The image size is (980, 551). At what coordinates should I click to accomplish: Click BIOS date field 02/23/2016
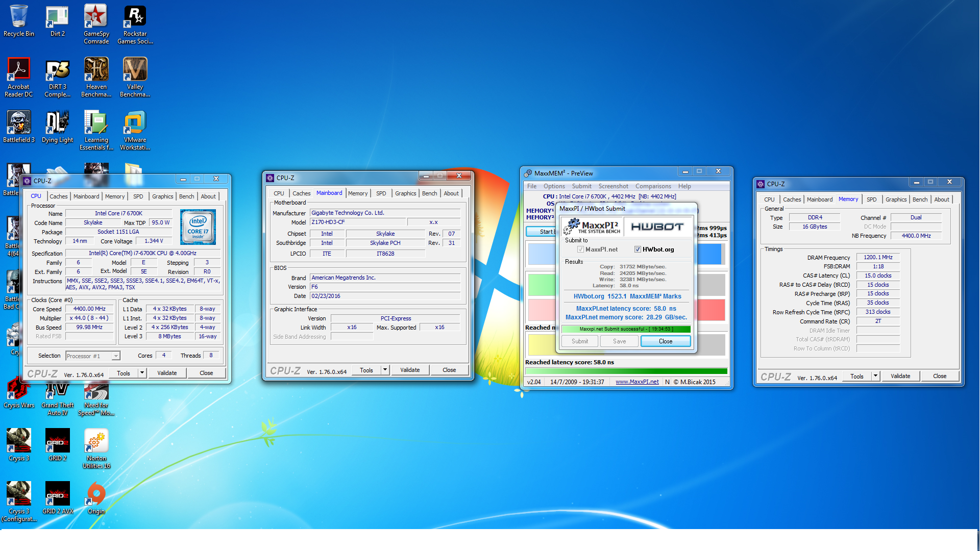point(385,296)
